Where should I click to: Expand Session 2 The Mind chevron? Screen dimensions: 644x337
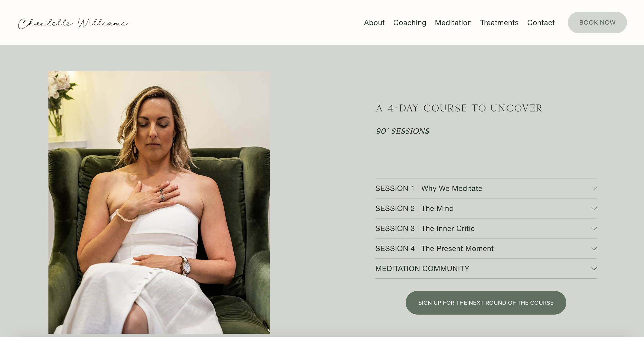(x=594, y=208)
